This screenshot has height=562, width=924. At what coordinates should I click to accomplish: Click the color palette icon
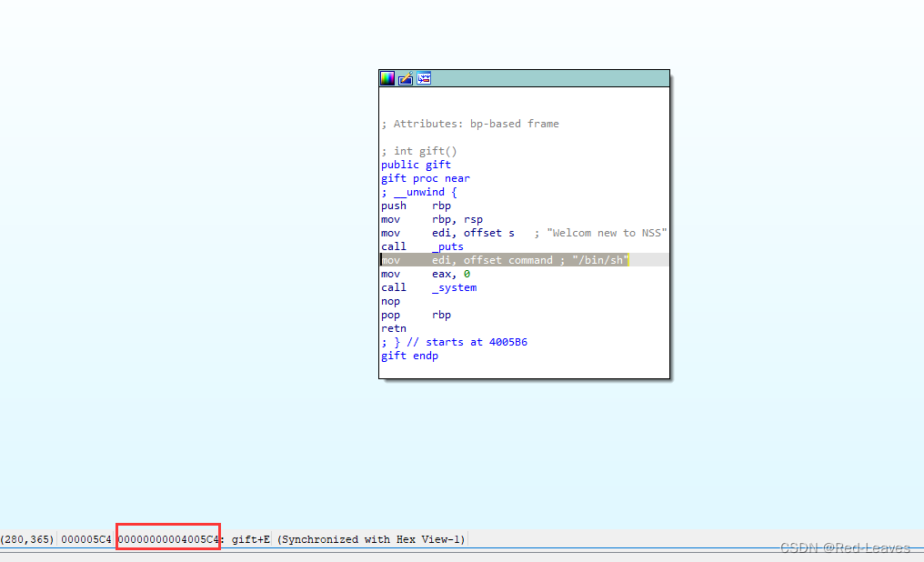[387, 78]
